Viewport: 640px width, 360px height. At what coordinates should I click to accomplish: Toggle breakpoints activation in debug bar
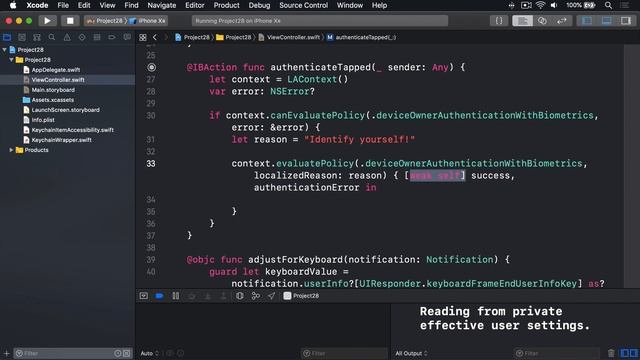click(160, 296)
